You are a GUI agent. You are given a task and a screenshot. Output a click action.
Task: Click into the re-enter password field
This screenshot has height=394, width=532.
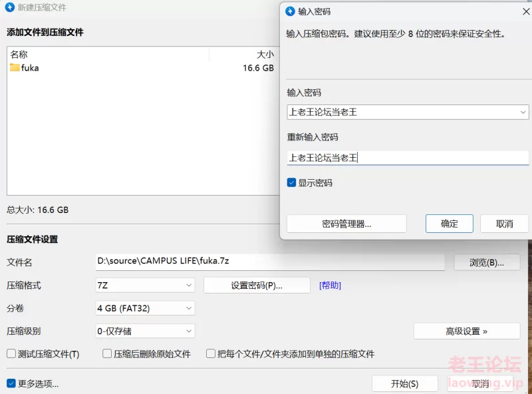[408, 158]
